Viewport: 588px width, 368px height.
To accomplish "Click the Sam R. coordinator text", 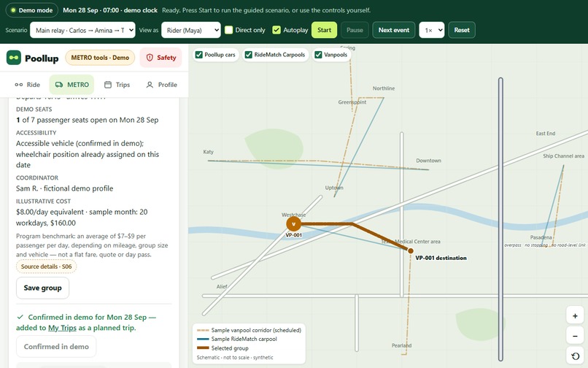I will pyautogui.click(x=64, y=188).
